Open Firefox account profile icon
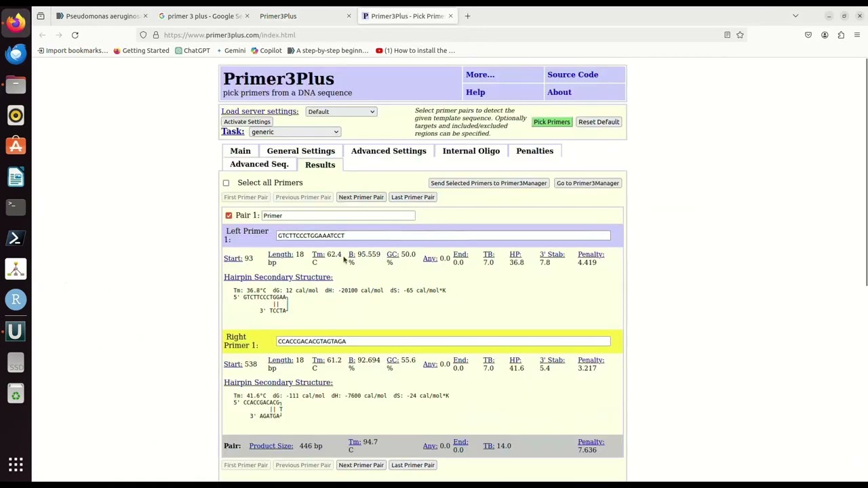 [825, 35]
